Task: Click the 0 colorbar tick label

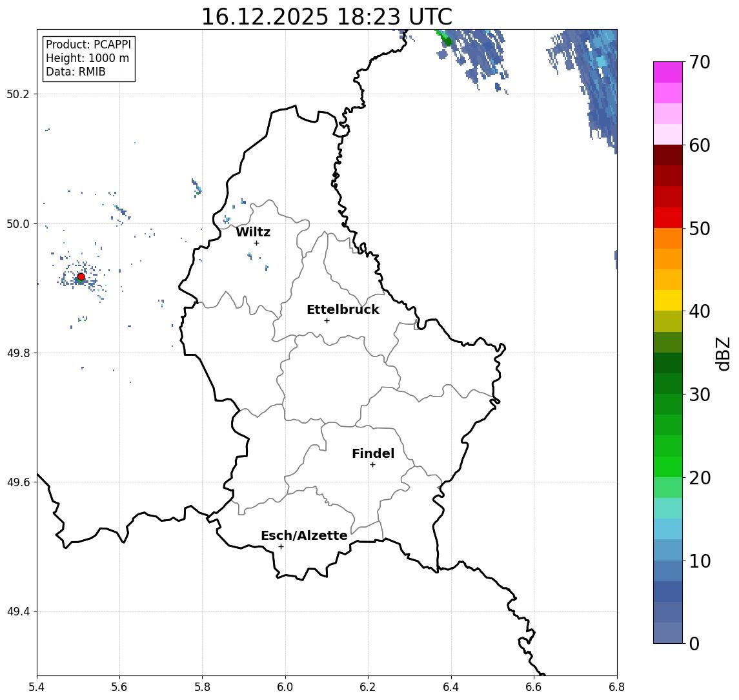Action: click(x=694, y=644)
